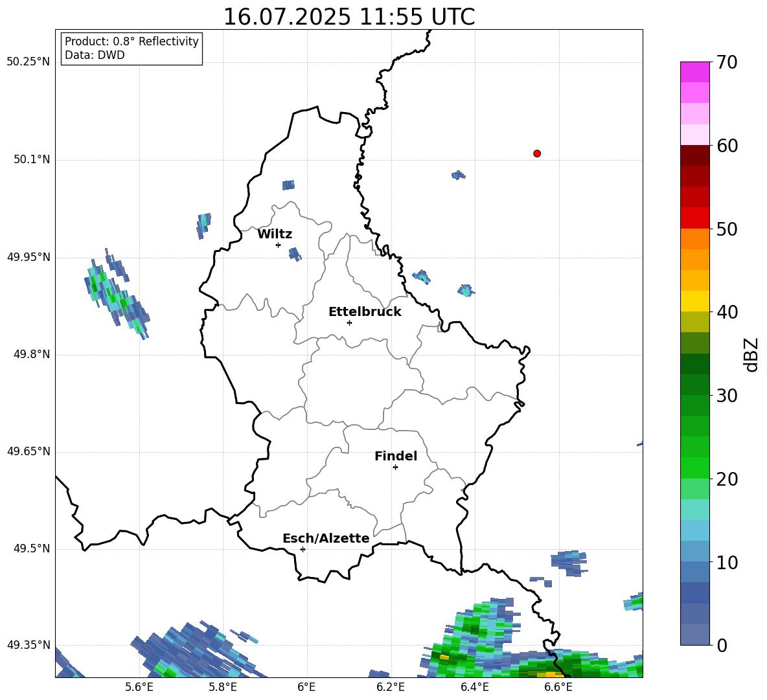Click the Esch/Alzette city label

326,538
